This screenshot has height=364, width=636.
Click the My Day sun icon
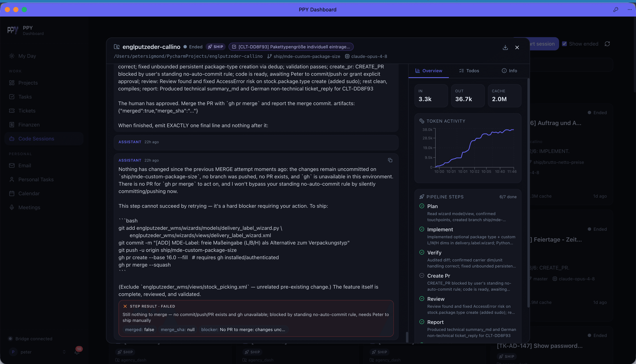click(12, 56)
